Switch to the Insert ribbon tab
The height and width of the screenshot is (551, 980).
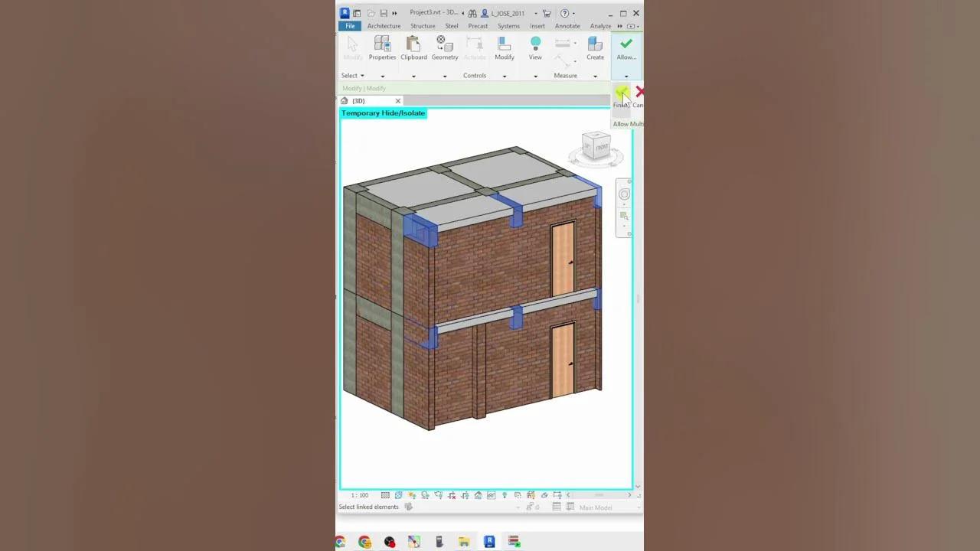tap(537, 26)
